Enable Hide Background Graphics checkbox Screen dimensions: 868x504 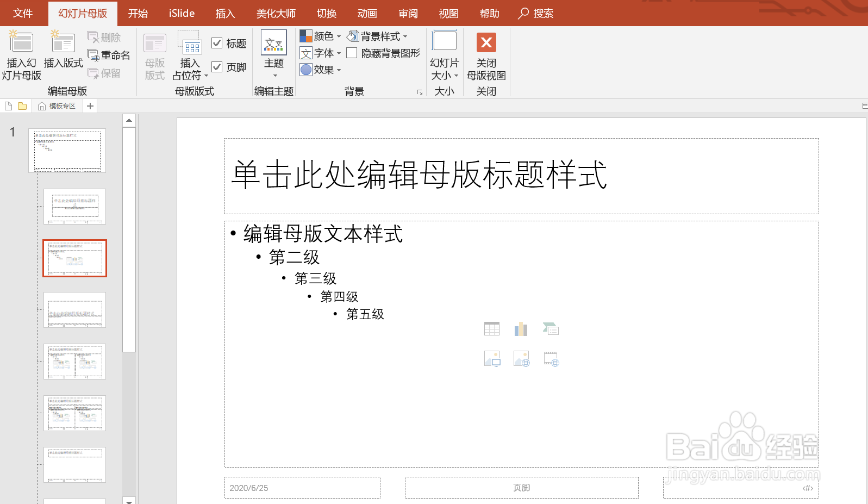[x=352, y=53]
